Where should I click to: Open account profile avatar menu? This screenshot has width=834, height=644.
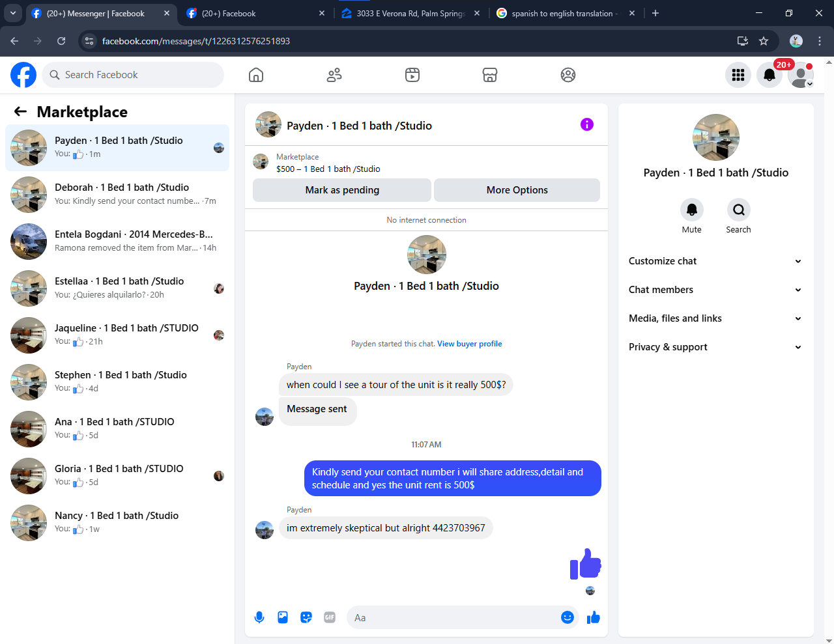(801, 75)
